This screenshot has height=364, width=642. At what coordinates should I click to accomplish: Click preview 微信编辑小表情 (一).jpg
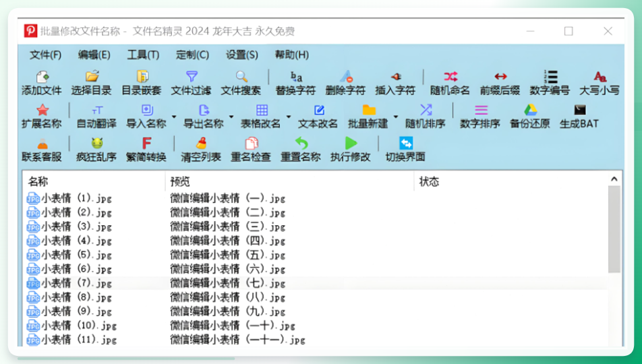(228, 198)
